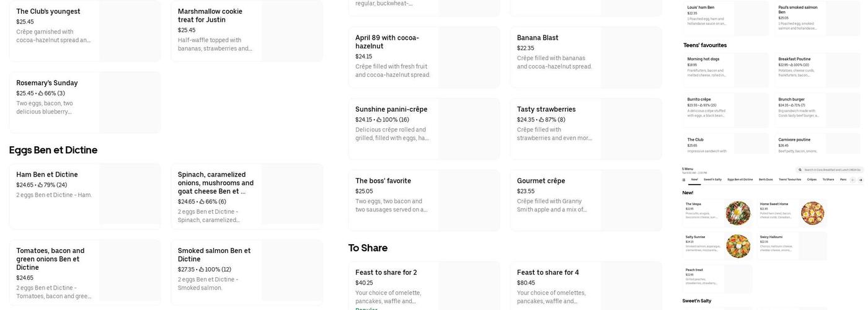Switch to the Sweet'n Salty tab

714,180
